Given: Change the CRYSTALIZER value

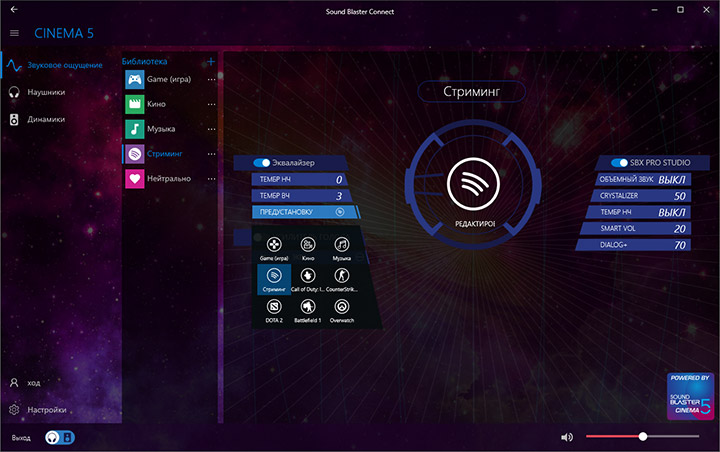Looking at the screenshot, I should click(x=641, y=196).
